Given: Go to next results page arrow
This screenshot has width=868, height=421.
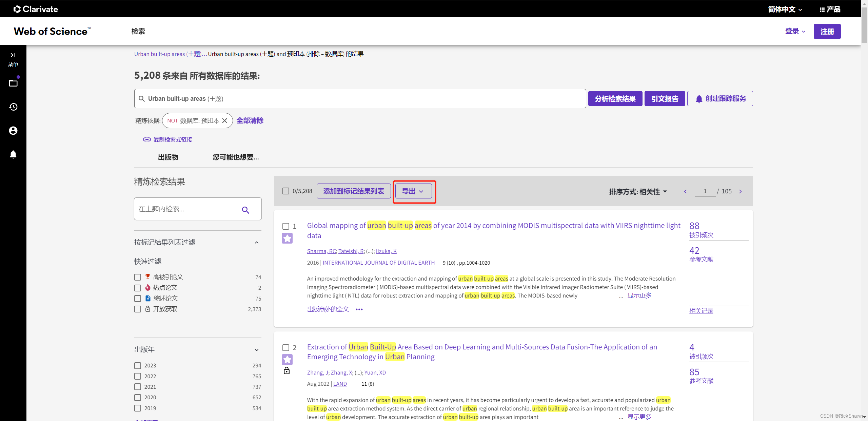Looking at the screenshot, I should click(741, 192).
